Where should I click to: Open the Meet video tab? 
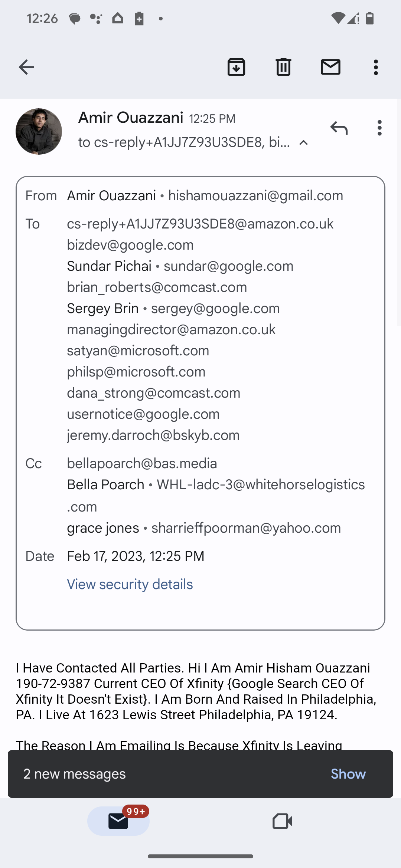point(282,821)
